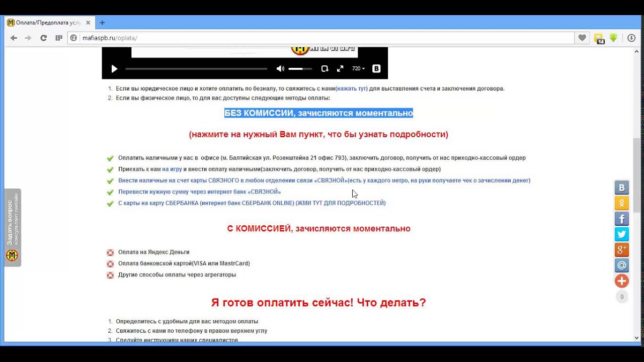Screen dimensions: 644x362
Task: Click the С КОМИССИЕЙ heading
Action: (x=318, y=229)
